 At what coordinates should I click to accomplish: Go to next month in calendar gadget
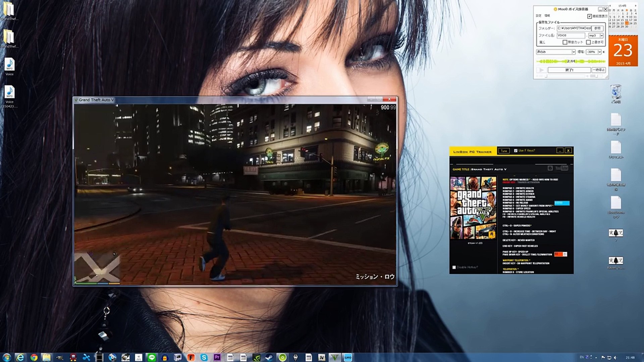(636, 6)
